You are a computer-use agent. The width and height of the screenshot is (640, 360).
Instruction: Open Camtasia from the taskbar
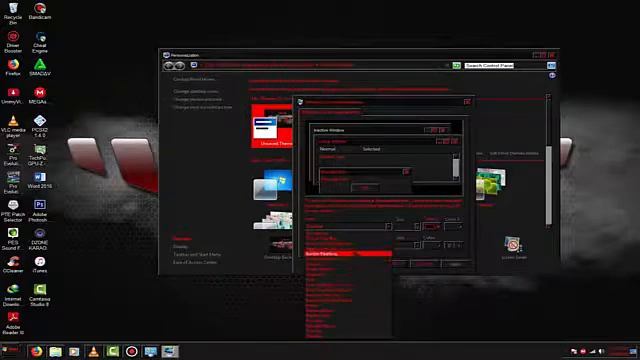tap(113, 351)
